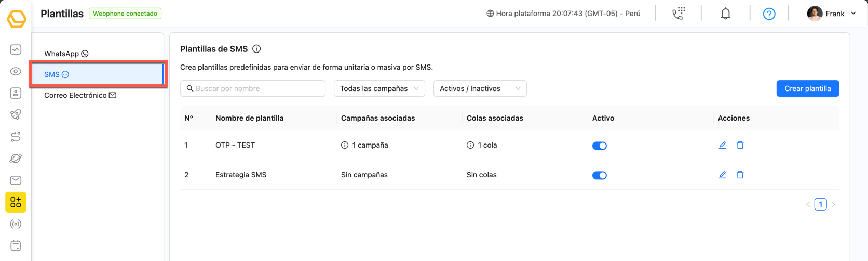This screenshot has width=868, height=261.
Task: Switch to WhatsApp templates
Action: click(x=66, y=54)
